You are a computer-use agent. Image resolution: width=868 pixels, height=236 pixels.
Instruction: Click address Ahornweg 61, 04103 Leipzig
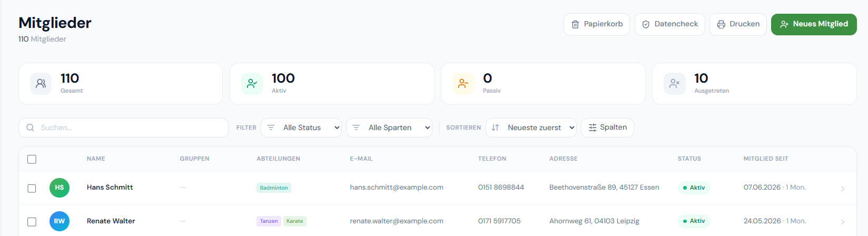pyautogui.click(x=594, y=221)
